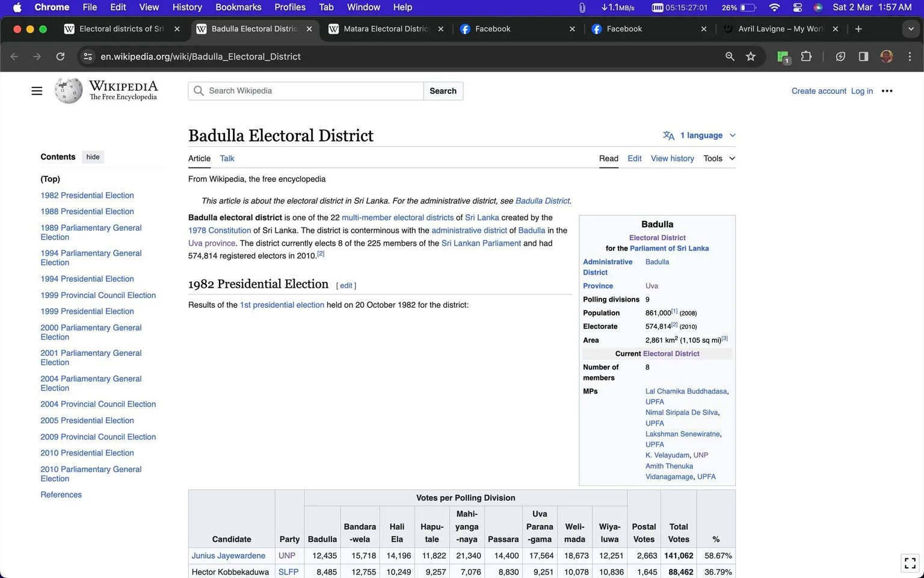
Task: Open Chrome side panel icon
Action: 863,57
